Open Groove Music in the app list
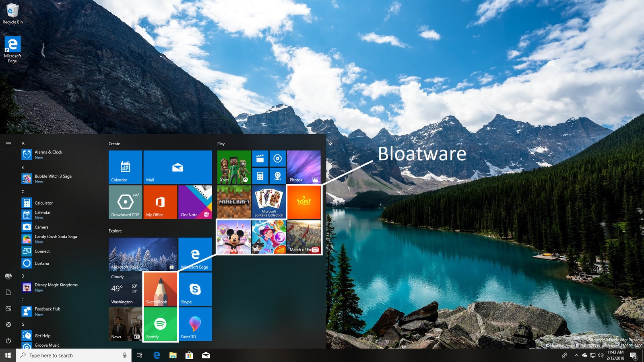Viewport: 644px width, 362px height. (60, 346)
